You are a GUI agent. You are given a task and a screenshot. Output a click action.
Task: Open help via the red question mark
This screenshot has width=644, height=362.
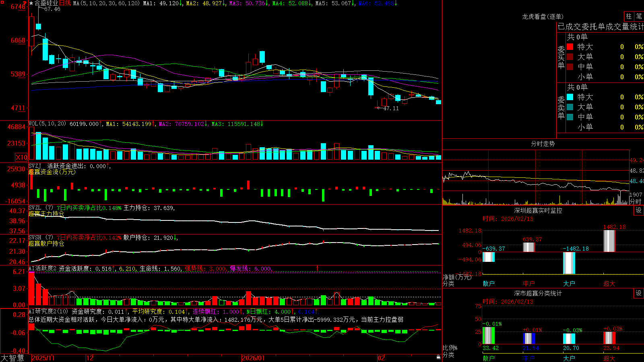click(x=25, y=3)
